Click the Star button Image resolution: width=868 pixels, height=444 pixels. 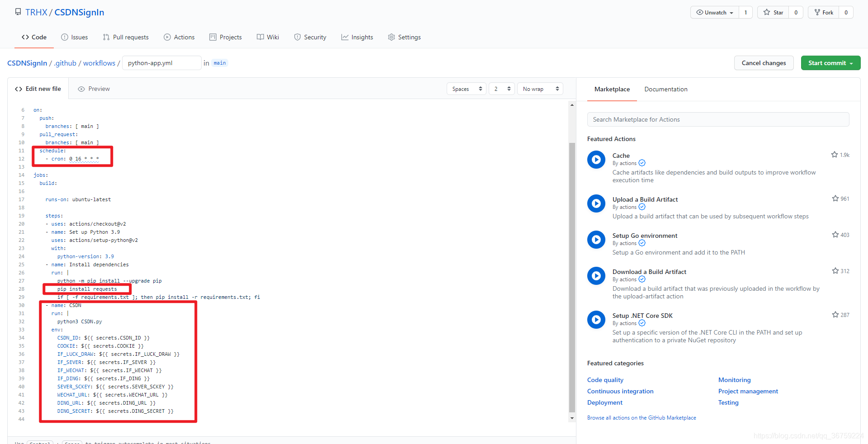tap(773, 12)
